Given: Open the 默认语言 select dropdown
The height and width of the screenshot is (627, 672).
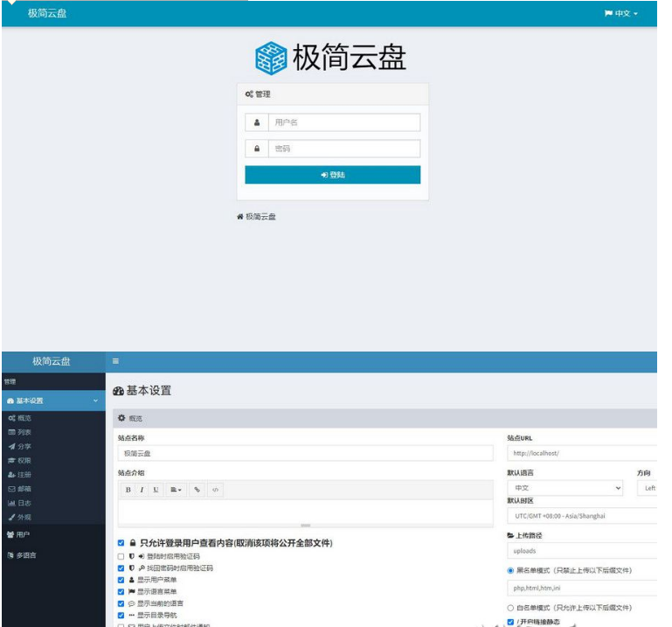Looking at the screenshot, I should tap(566, 488).
